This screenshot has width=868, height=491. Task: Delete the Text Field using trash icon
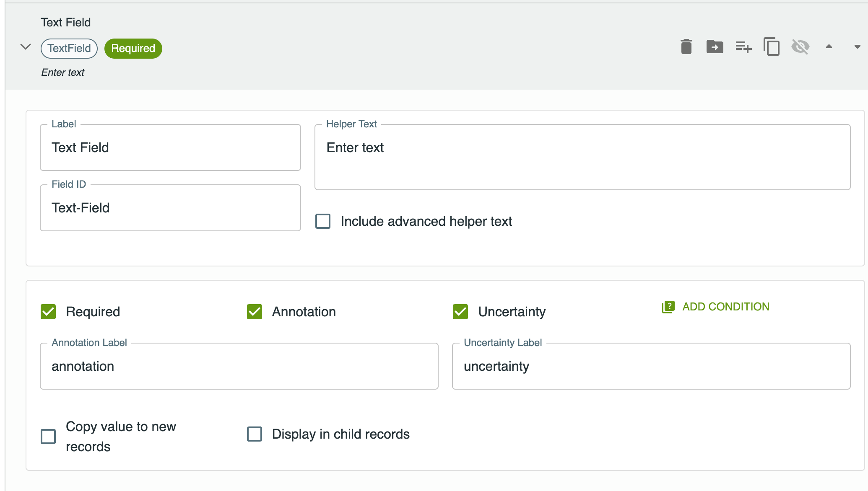pyautogui.click(x=686, y=47)
